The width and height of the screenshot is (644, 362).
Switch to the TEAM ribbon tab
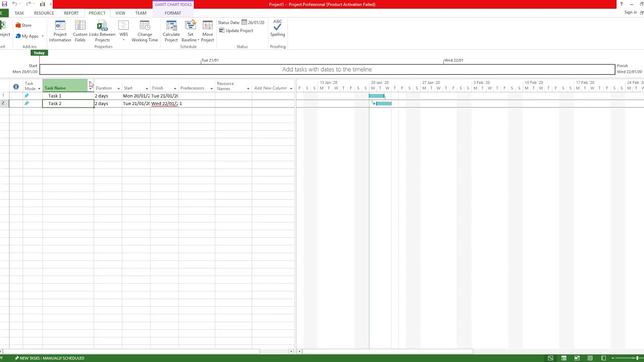click(141, 13)
